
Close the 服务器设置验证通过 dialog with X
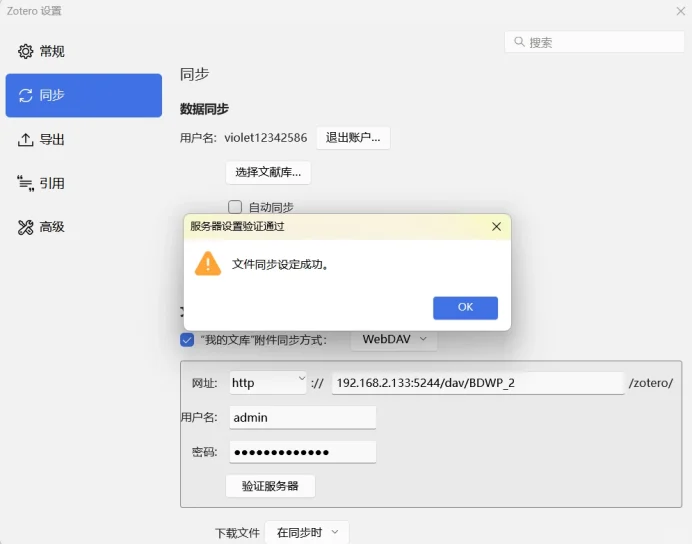pyautogui.click(x=496, y=226)
